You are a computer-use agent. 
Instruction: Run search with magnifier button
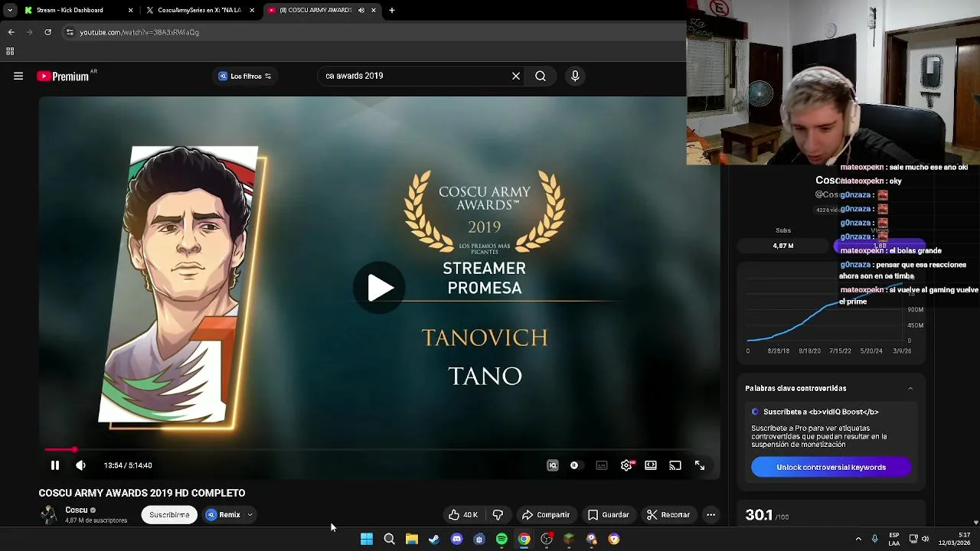[x=541, y=76]
